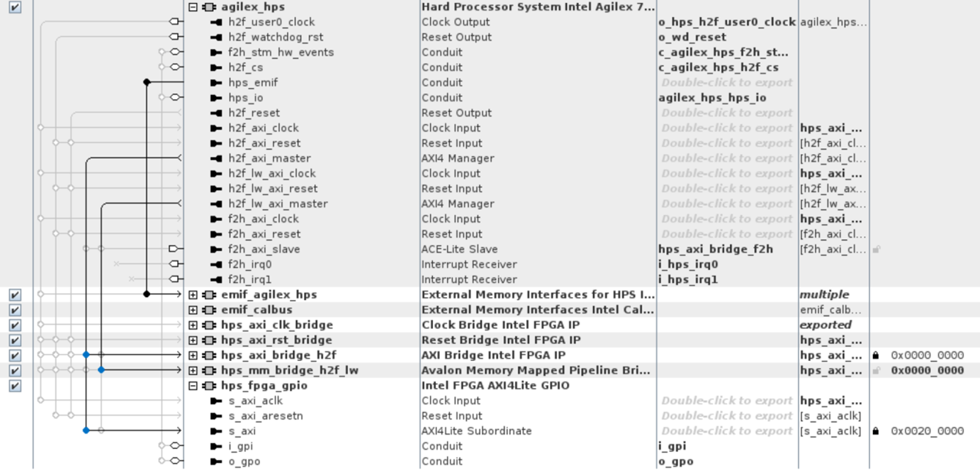Click the export field for h2f_reset

(726, 113)
